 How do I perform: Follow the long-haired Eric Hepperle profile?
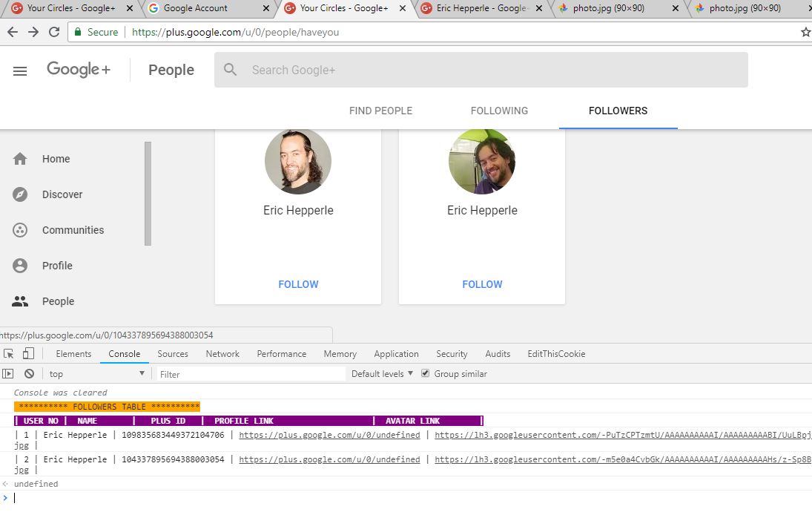point(298,284)
